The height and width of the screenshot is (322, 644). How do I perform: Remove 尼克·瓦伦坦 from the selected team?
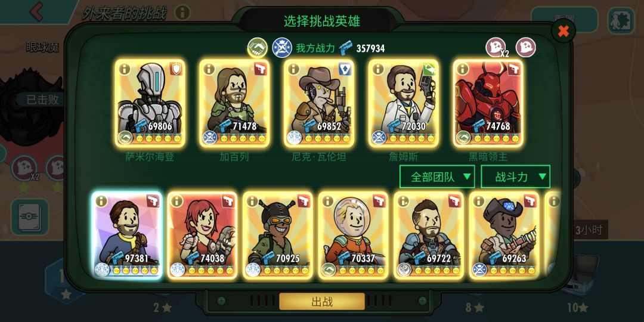[319, 103]
